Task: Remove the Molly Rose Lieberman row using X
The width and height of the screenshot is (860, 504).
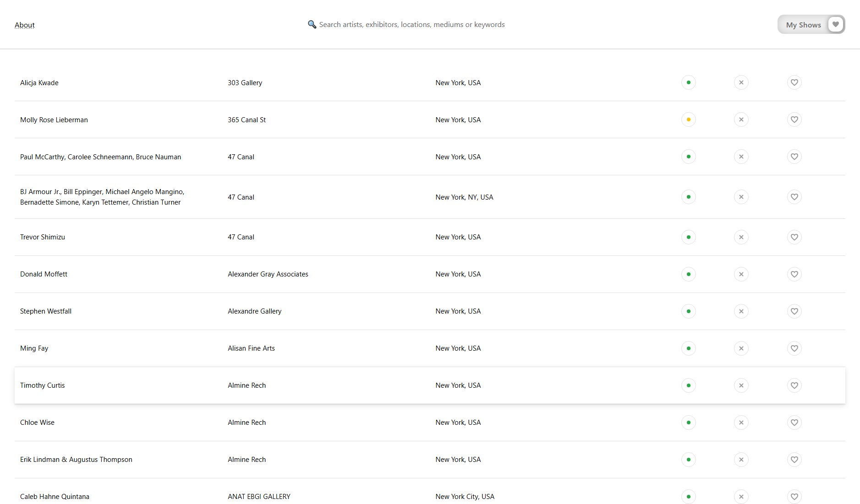Action: 741,119
